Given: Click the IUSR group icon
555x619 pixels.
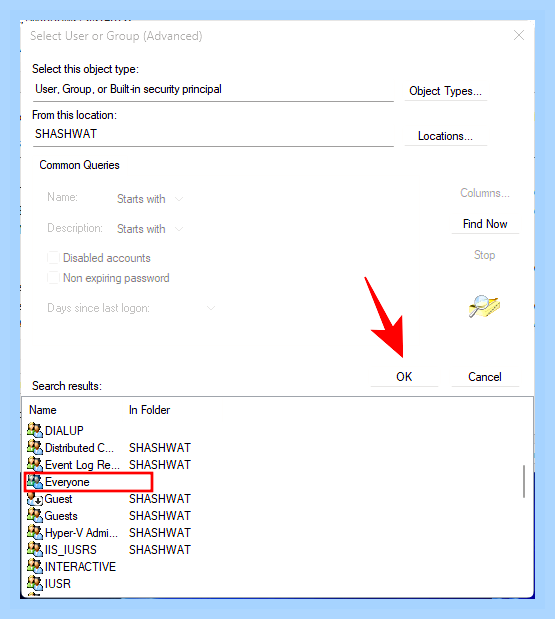Looking at the screenshot, I should (x=35, y=583).
